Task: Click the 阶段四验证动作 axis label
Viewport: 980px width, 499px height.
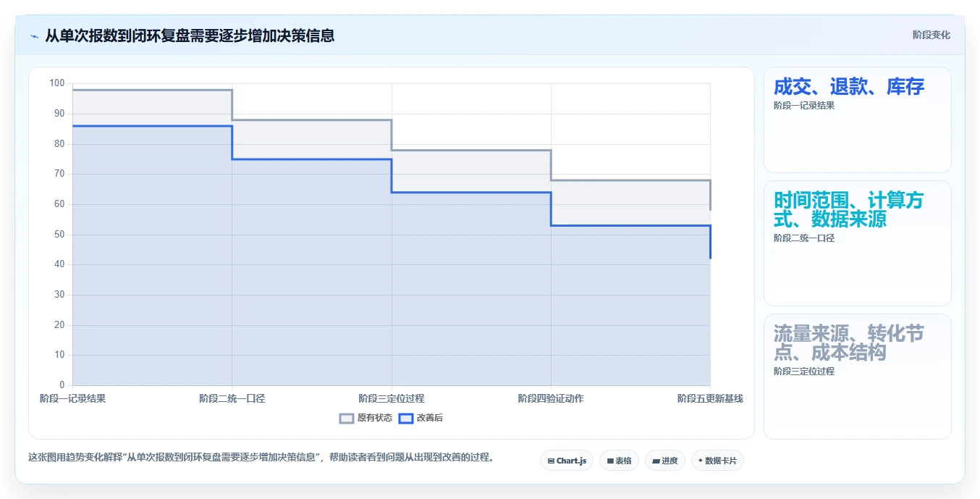Action: click(551, 398)
